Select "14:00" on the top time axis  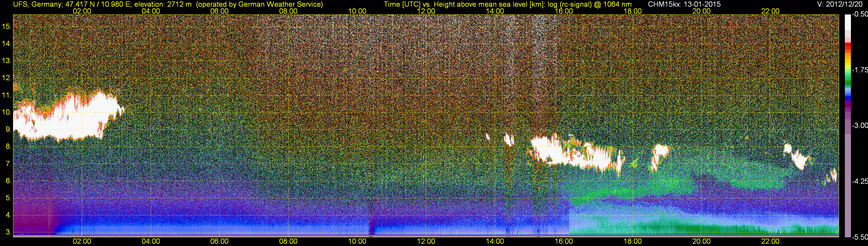point(495,11)
